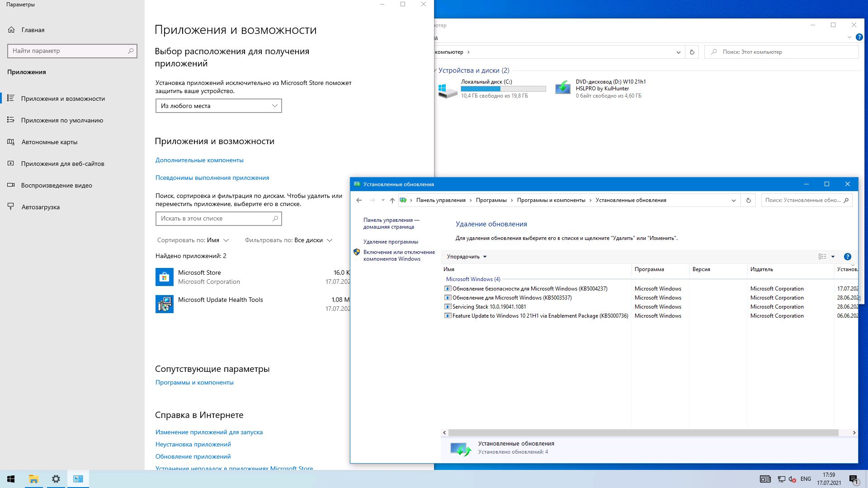Open Settings gear on taskbar

(x=56, y=479)
